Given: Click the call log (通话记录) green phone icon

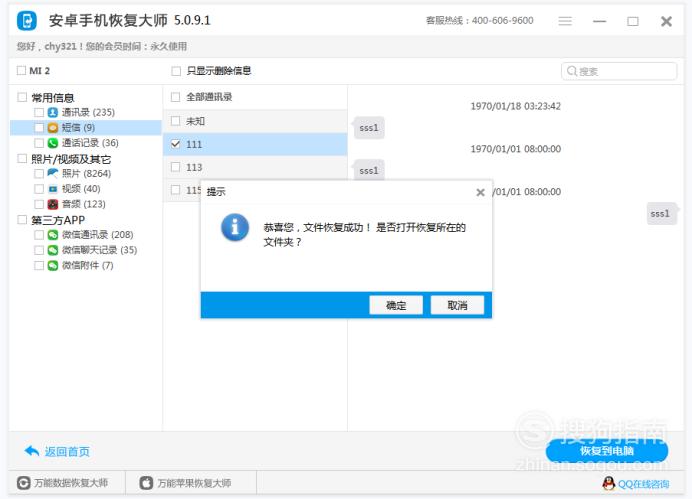Looking at the screenshot, I should pos(53,143).
